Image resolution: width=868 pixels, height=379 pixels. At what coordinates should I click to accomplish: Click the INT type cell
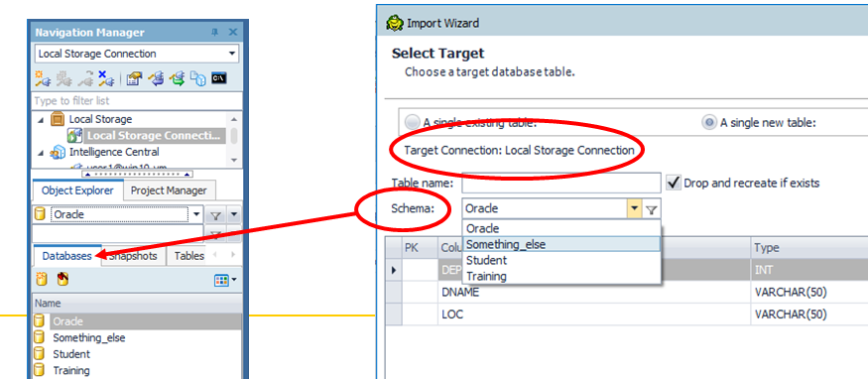(809, 271)
